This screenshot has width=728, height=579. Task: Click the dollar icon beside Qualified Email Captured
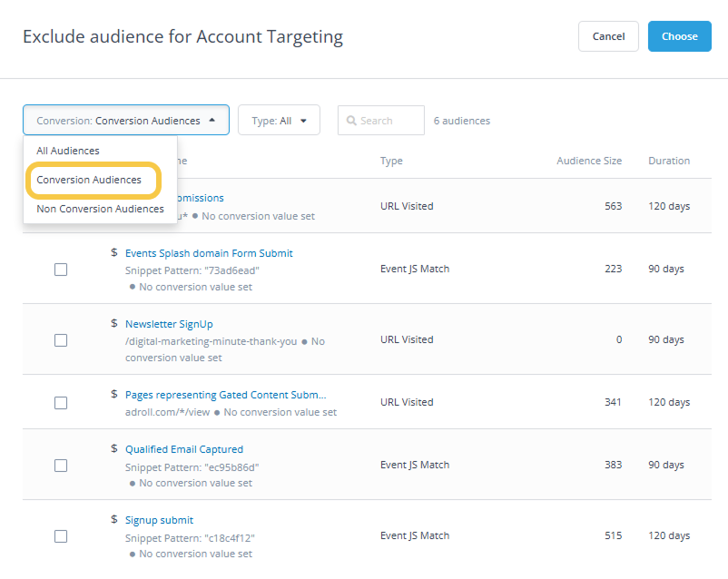pyautogui.click(x=114, y=448)
